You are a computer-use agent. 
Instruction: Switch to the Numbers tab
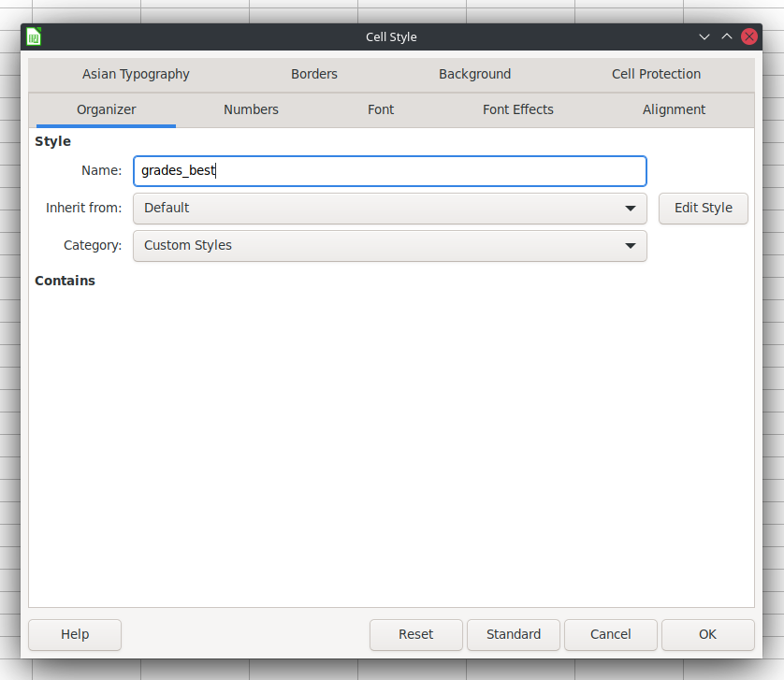[x=251, y=109]
